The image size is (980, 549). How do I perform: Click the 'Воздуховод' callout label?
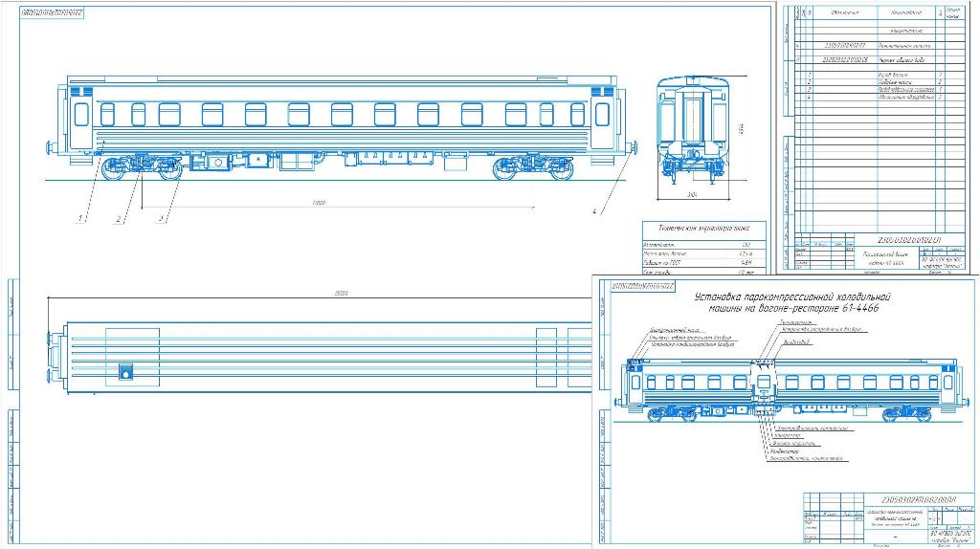click(x=797, y=341)
